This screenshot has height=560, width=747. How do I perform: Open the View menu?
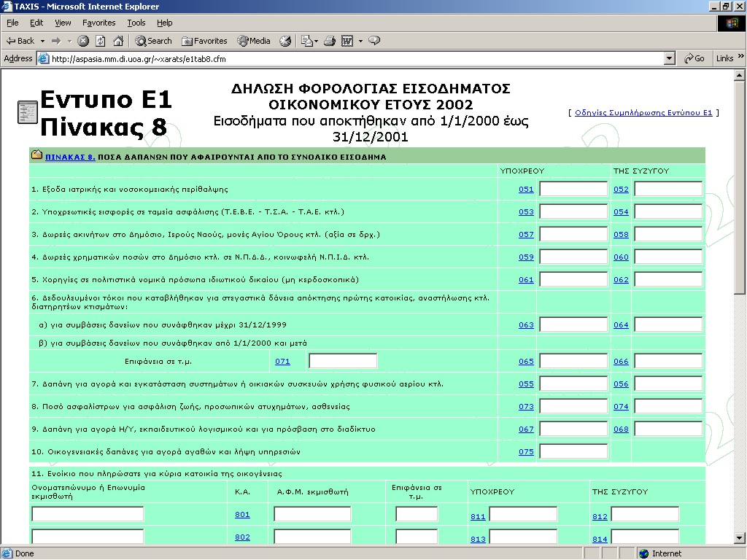pos(63,23)
